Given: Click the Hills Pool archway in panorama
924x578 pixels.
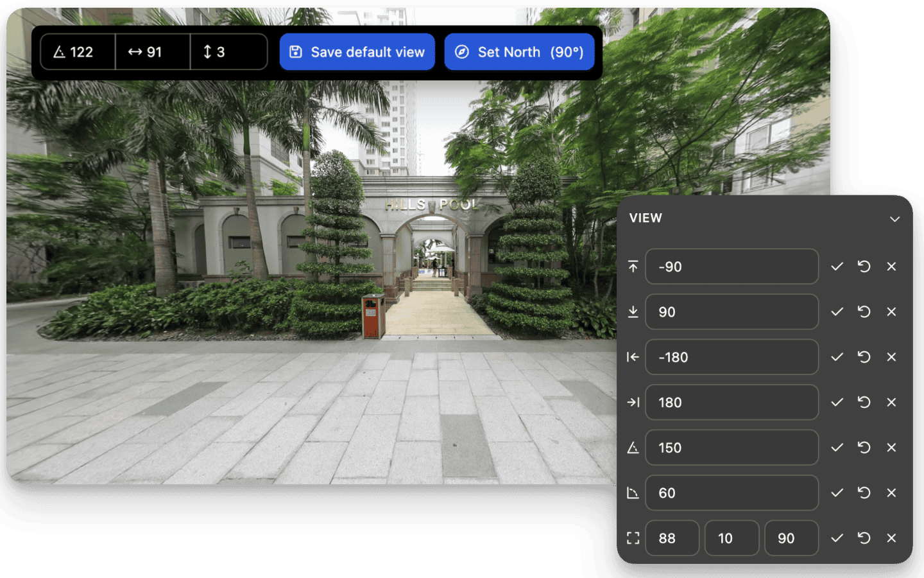Looking at the screenshot, I should pos(431,250).
